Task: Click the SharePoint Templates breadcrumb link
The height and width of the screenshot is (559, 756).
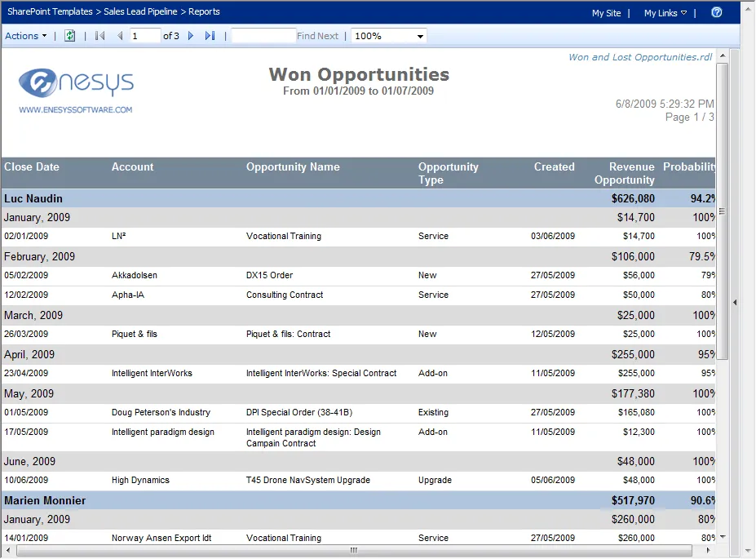Action: 50,12
